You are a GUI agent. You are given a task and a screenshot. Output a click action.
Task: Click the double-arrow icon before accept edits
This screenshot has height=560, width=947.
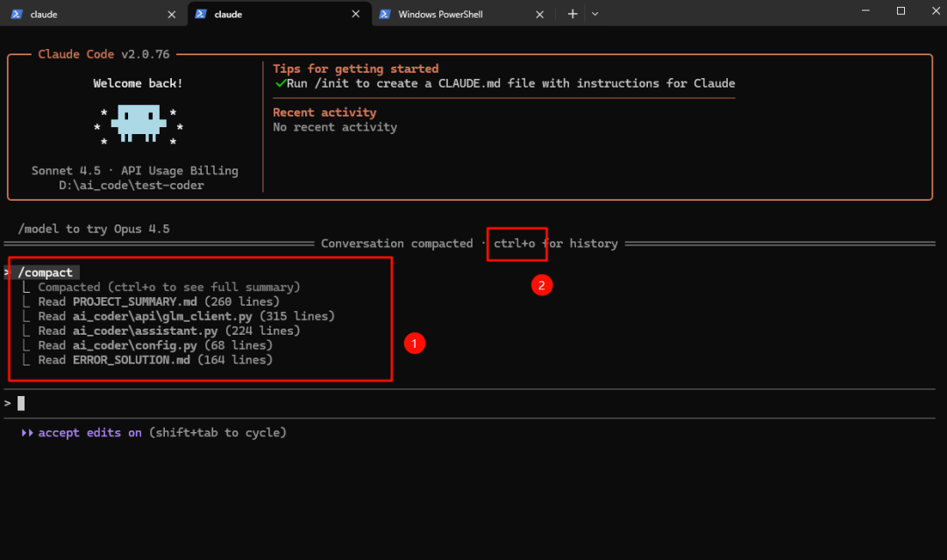[27, 433]
